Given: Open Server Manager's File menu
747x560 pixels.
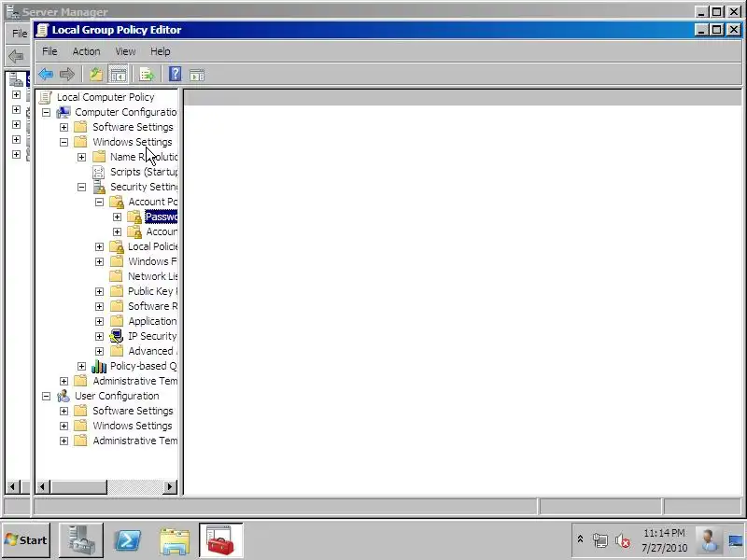Looking at the screenshot, I should [x=20, y=34].
